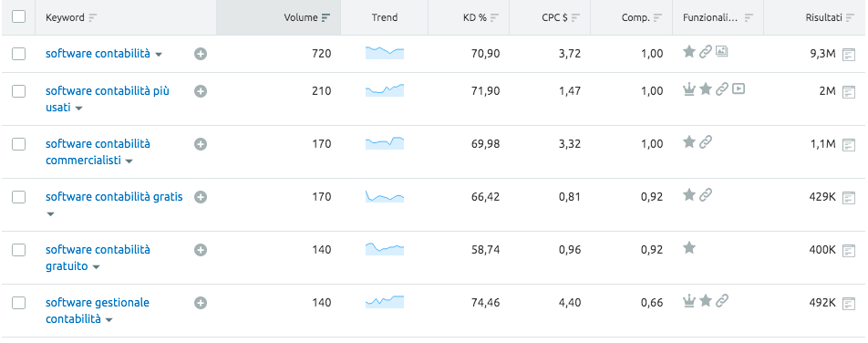Expand dropdown arrow next to 'software contabilità'
Image resolution: width=868 pixels, height=343 pixels.
[x=159, y=55]
